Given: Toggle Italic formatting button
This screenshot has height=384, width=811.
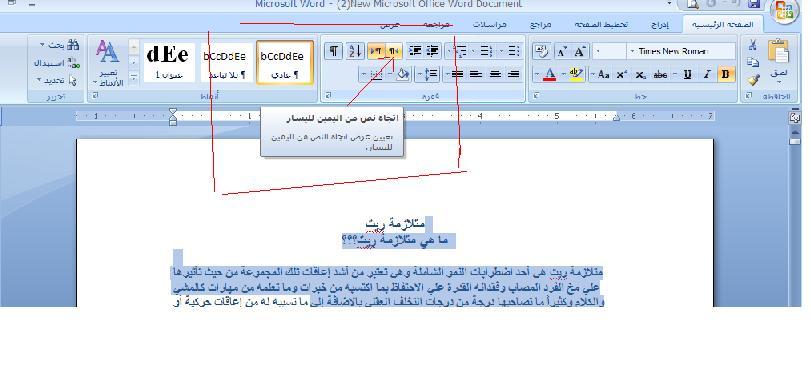Looking at the screenshot, I should click(707, 75).
